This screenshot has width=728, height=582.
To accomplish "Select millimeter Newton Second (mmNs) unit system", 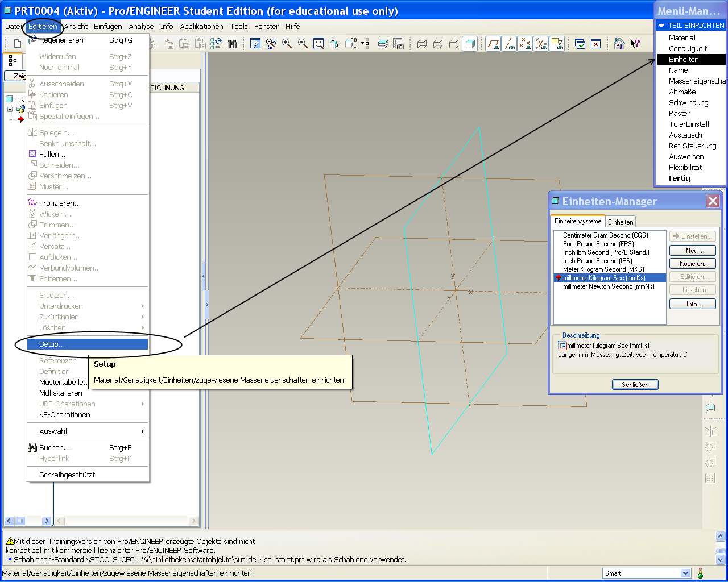I will (x=610, y=286).
